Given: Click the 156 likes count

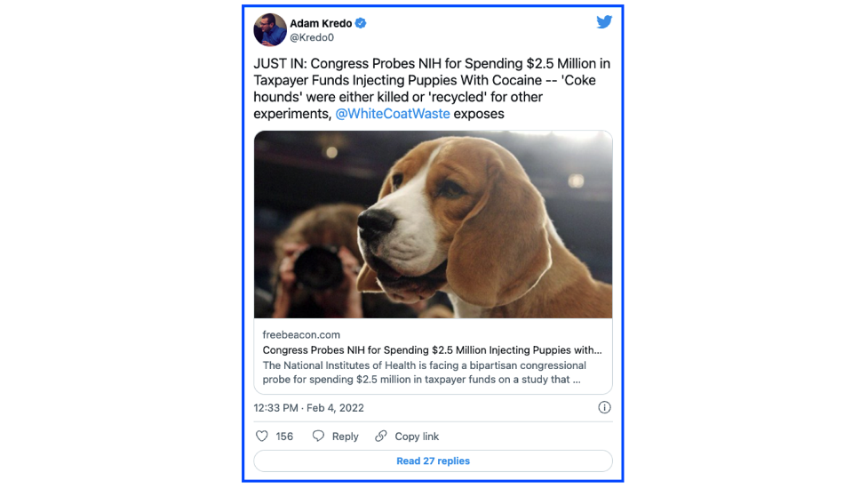Looking at the screenshot, I should [x=284, y=437].
